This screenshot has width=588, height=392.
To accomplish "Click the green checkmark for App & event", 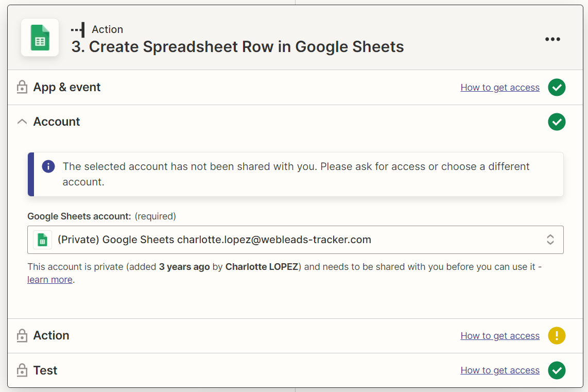I will [x=557, y=88].
